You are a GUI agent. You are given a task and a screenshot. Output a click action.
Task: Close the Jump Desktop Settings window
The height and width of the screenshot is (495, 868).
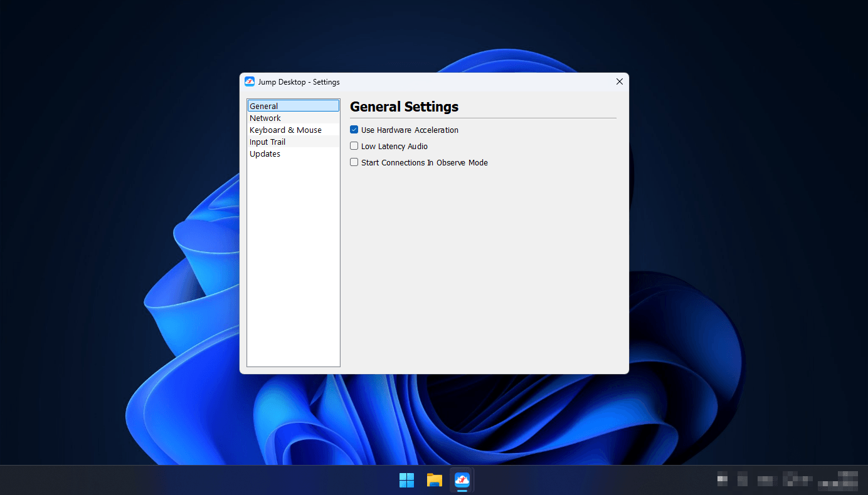click(620, 81)
